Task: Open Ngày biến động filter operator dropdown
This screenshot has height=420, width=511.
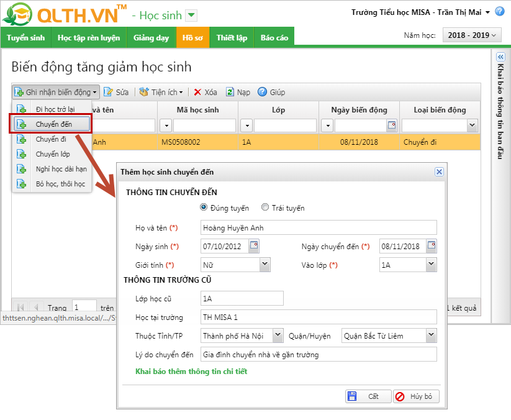Action: tap(327, 126)
